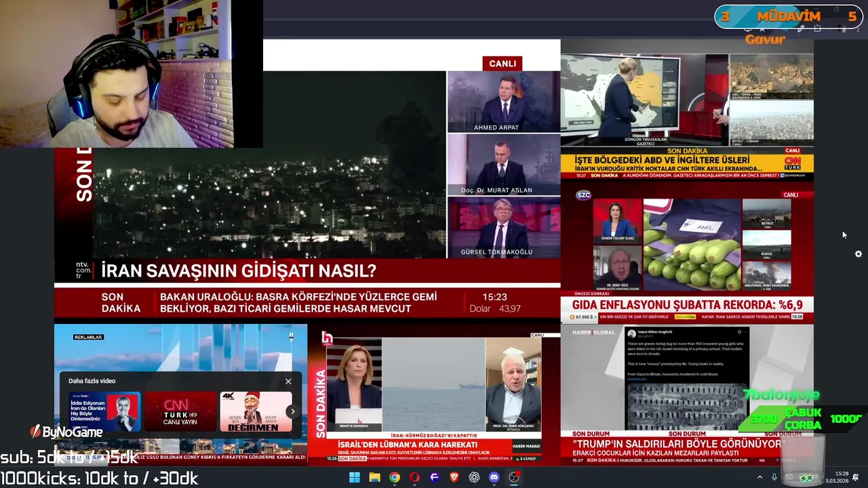The height and width of the screenshot is (488, 868).
Task: Open the Değirmen 4K video thumbnail
Action: click(x=256, y=411)
